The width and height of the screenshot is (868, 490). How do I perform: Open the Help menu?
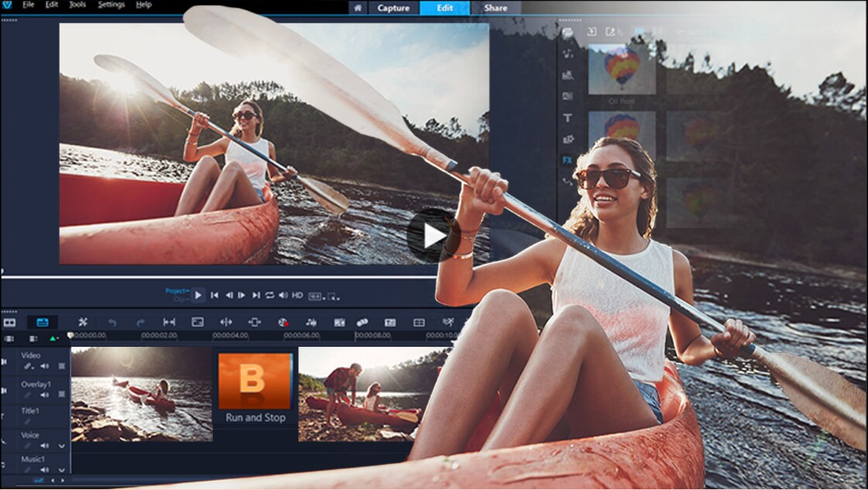[144, 5]
